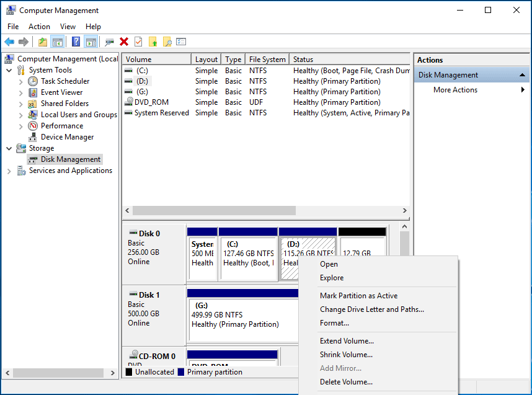Choose Extend Volume... option
Screen dimensions: 532x395
click(378, 340)
